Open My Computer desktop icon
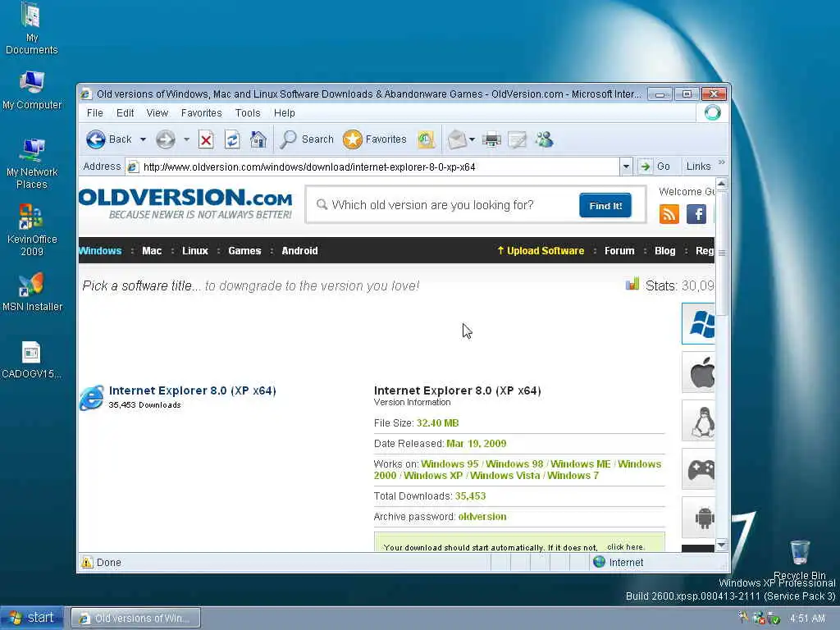 click(x=32, y=90)
